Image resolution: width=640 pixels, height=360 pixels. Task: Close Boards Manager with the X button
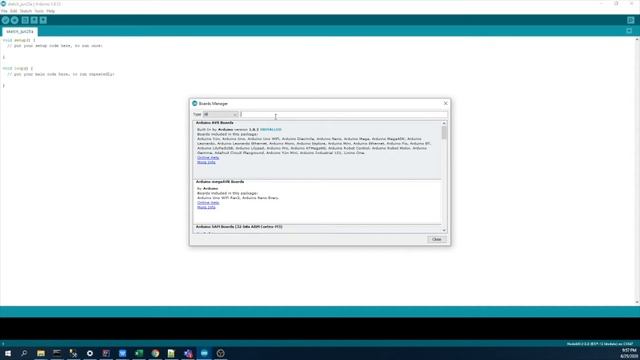[445, 103]
